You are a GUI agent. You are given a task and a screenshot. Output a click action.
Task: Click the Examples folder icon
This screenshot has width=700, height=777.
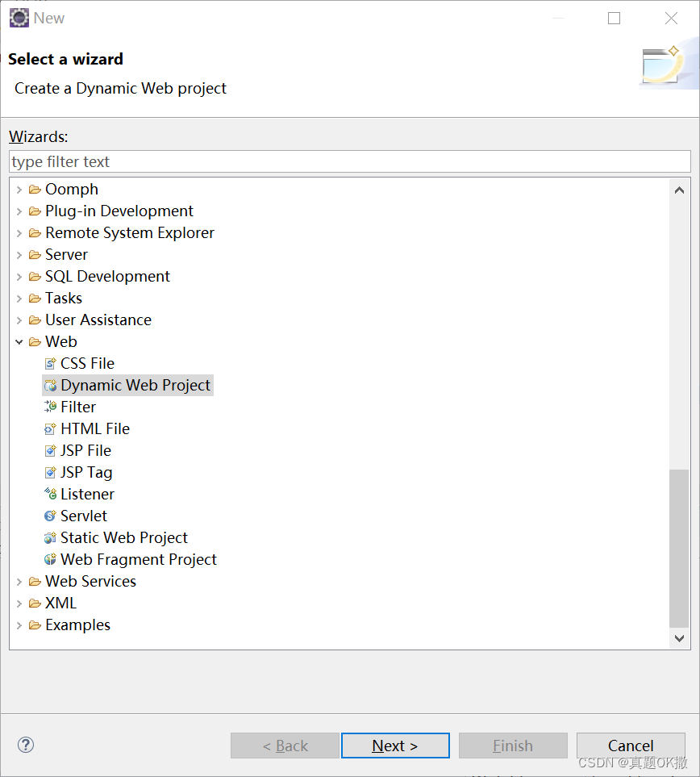[35, 625]
